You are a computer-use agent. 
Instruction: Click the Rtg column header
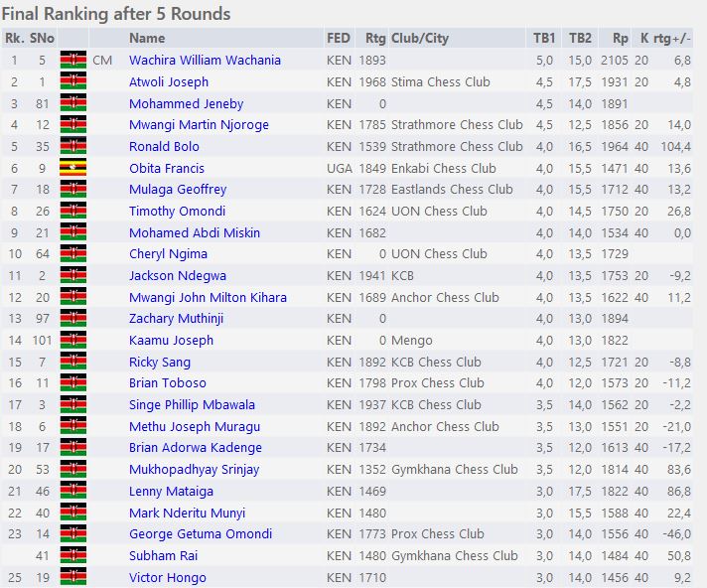375,39
